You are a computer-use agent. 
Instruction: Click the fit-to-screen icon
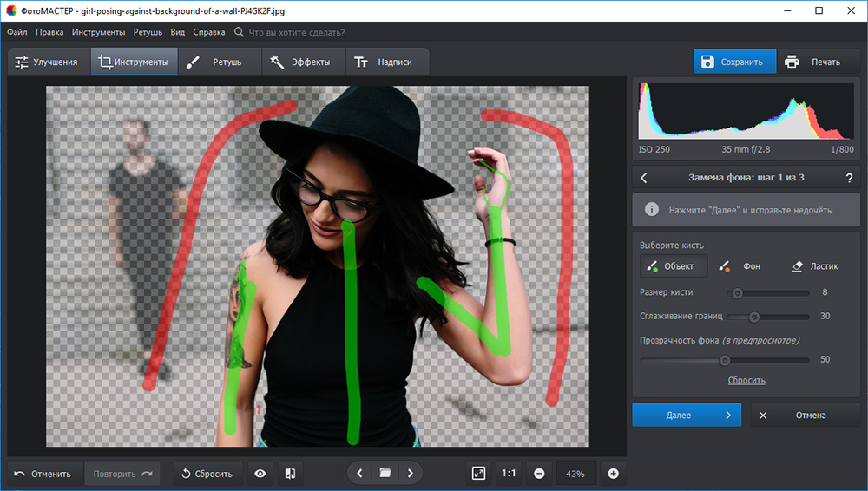coord(479,474)
